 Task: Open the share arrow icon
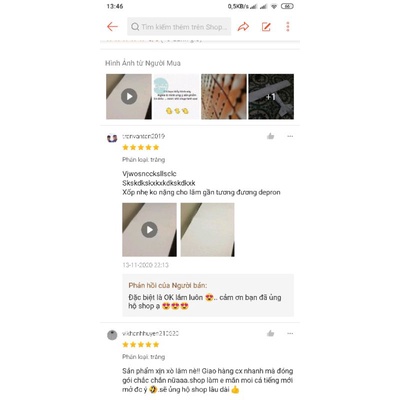243,27
